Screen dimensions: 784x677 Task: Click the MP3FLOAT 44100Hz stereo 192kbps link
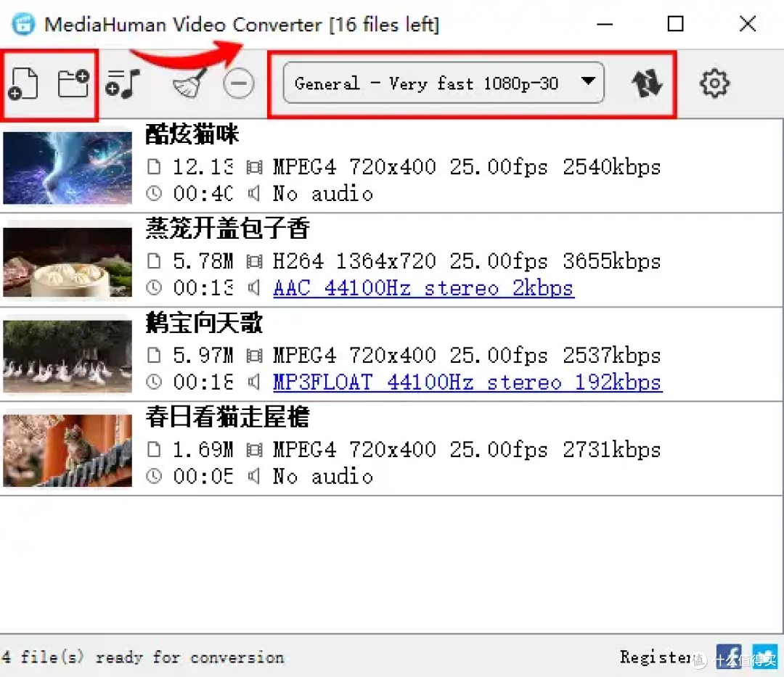pos(467,382)
